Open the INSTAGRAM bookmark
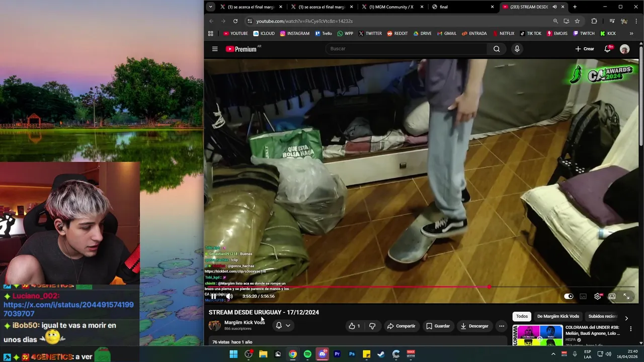Viewport: 644px width, 362px height. coord(295,34)
